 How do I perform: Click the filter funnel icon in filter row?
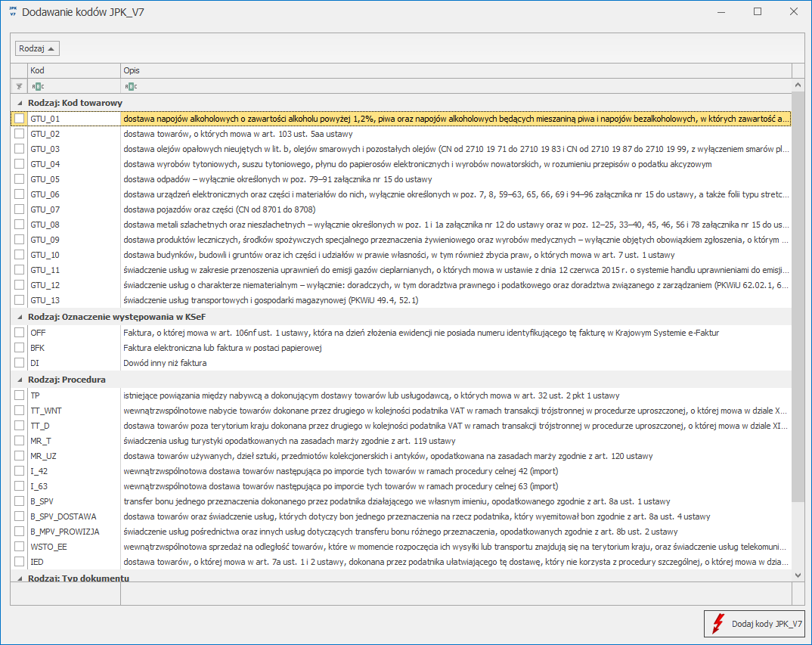click(19, 86)
